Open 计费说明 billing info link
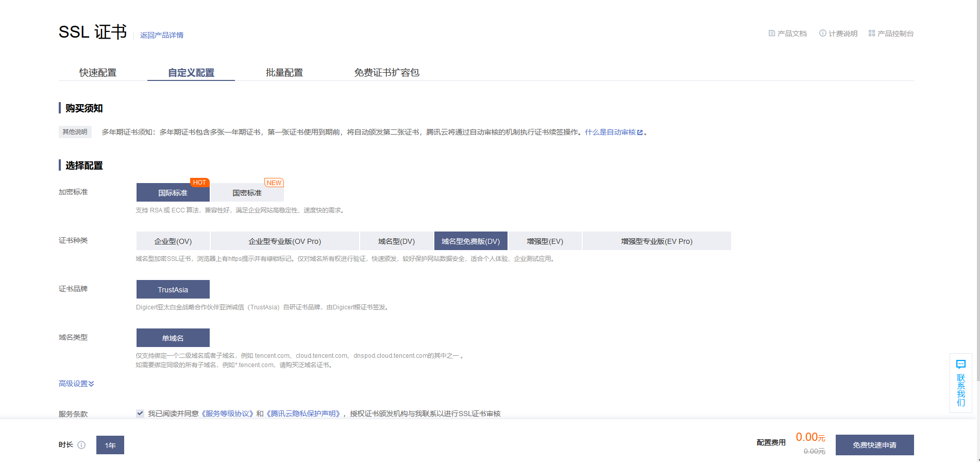Screen dimensions: 980x462 click(838, 34)
